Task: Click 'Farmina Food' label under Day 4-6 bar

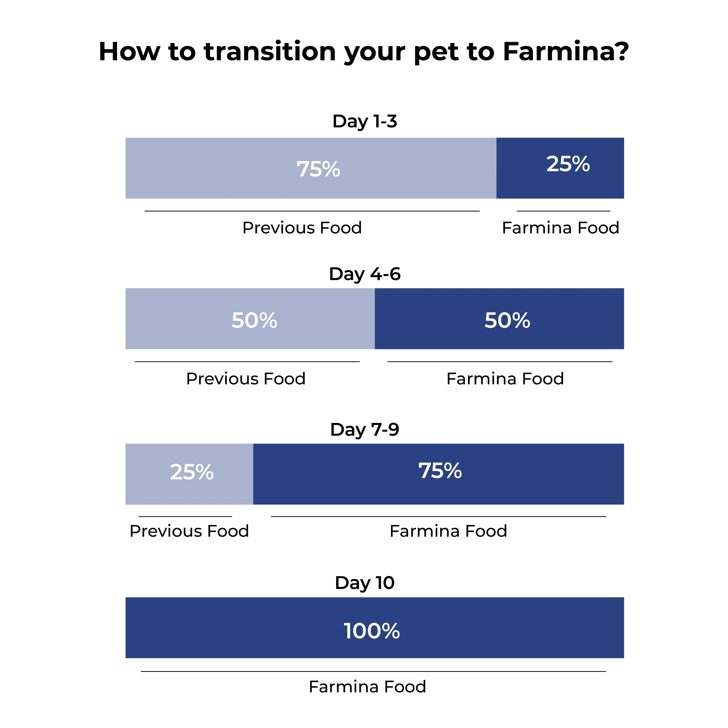Action: click(505, 379)
